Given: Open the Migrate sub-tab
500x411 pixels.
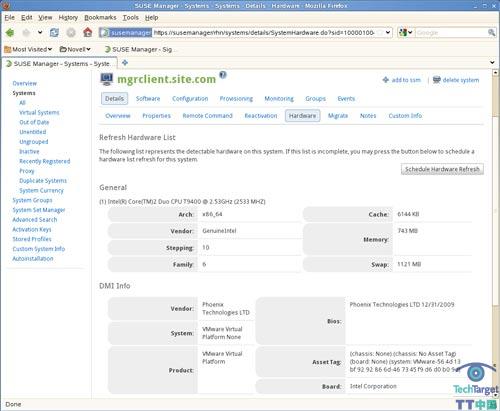Looking at the screenshot, I should [x=338, y=116].
